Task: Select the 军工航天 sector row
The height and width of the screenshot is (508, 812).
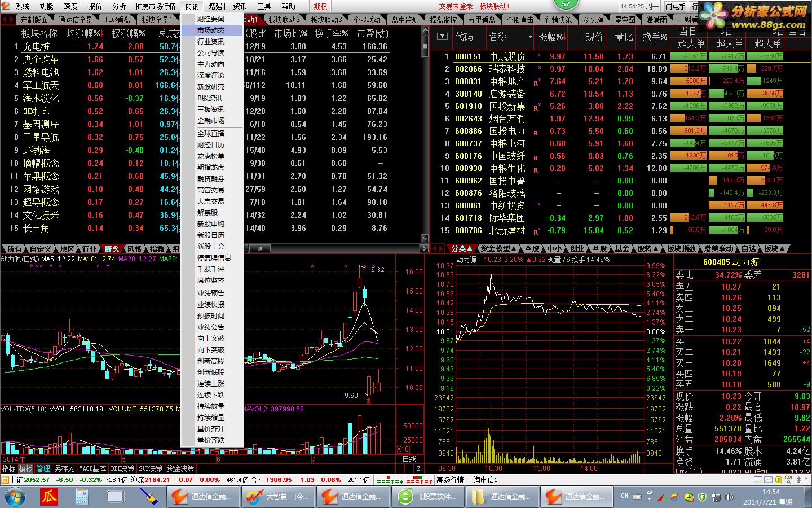Action: pos(211,85)
